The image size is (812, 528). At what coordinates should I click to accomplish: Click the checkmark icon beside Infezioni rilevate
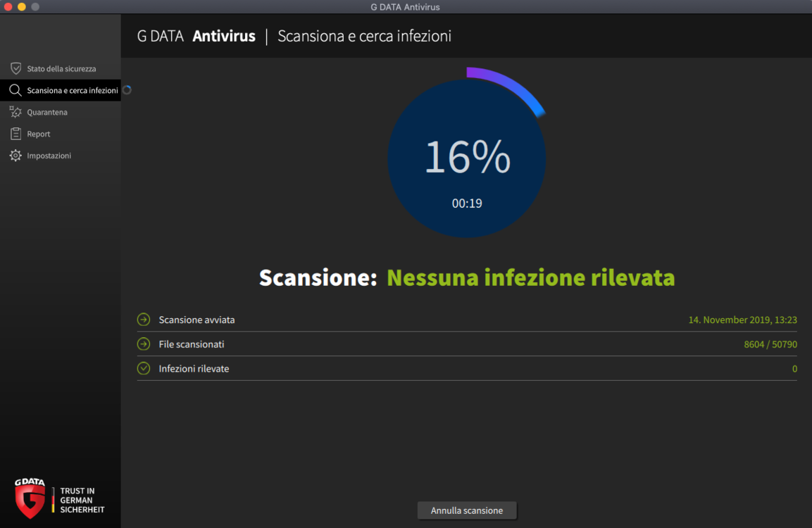(x=144, y=368)
